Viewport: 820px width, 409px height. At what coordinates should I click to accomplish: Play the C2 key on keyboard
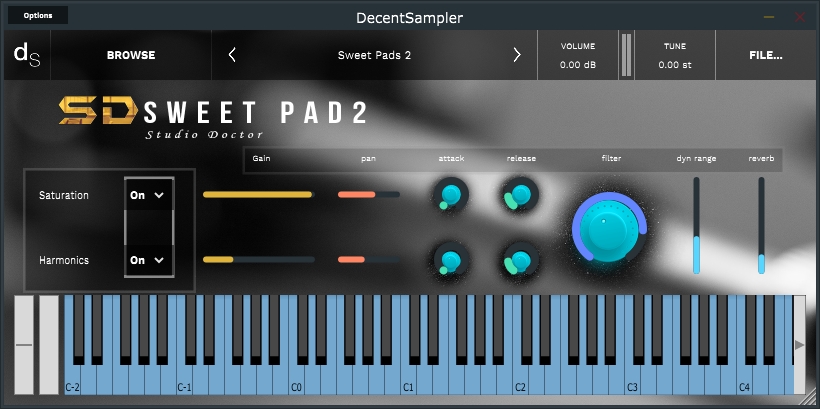(x=520, y=380)
